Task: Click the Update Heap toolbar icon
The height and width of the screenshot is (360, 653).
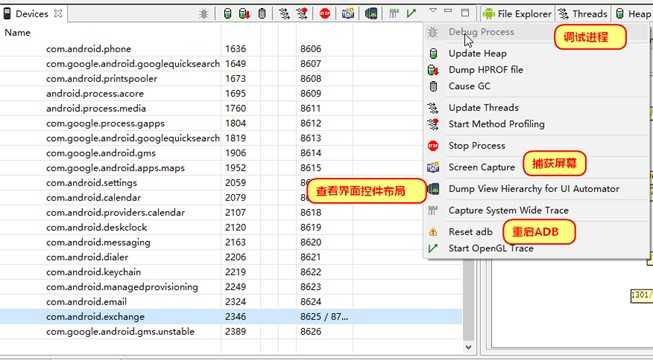Action: pos(227,14)
